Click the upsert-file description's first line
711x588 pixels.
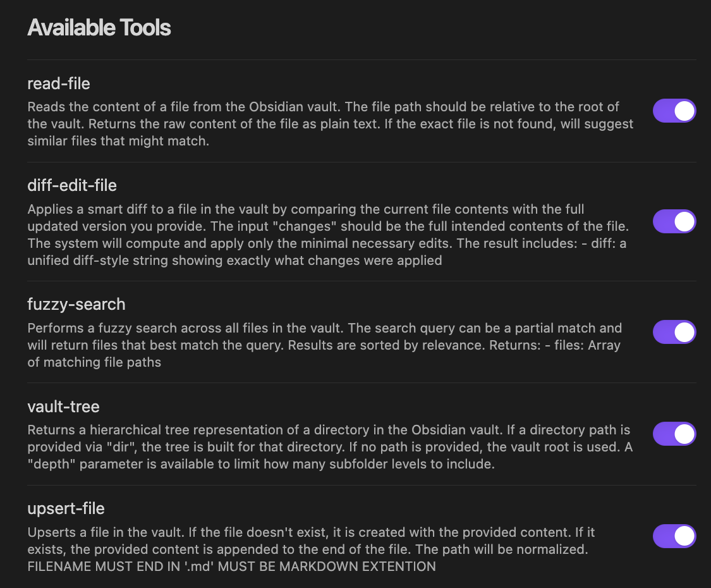pyautogui.click(x=311, y=532)
